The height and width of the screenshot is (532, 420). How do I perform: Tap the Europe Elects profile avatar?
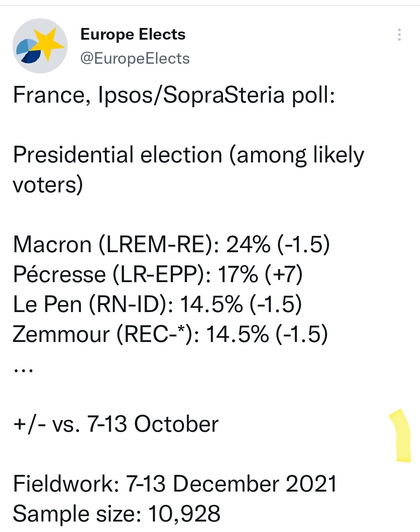[40, 46]
